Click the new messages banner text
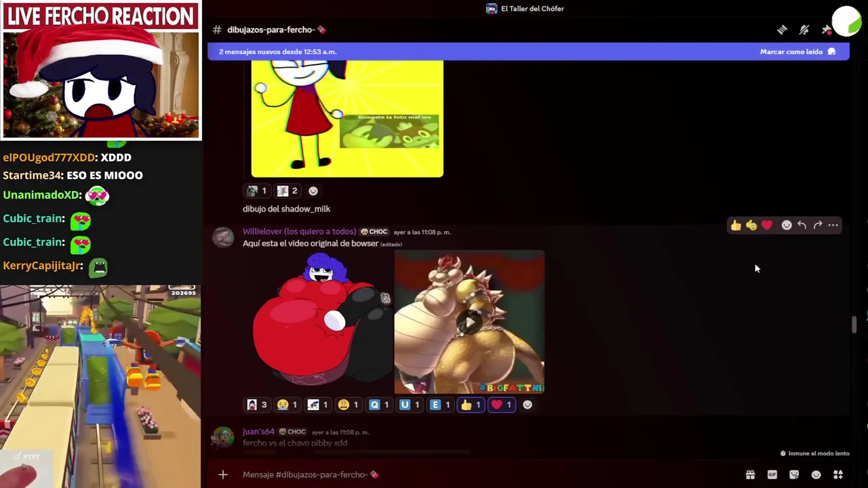Image resolution: width=868 pixels, height=488 pixels. coord(277,52)
